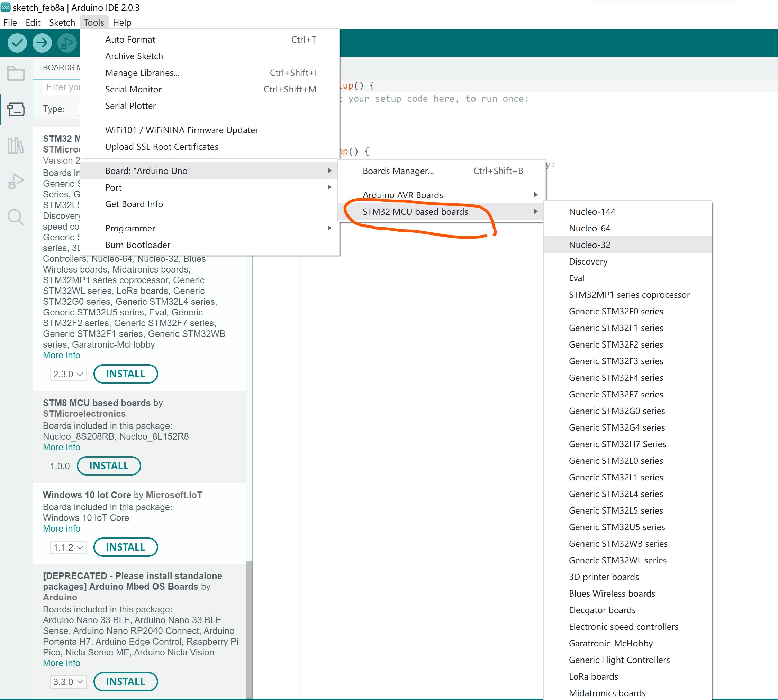Open the Library Manager sidebar icon

(x=16, y=145)
